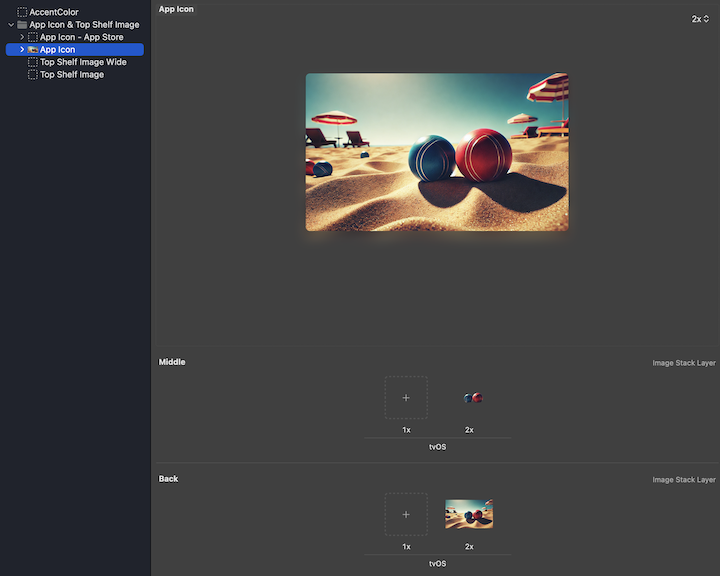The height and width of the screenshot is (576, 720).
Task: Collapse the App Icon & Top Shelf Image folder
Action: click(x=11, y=25)
